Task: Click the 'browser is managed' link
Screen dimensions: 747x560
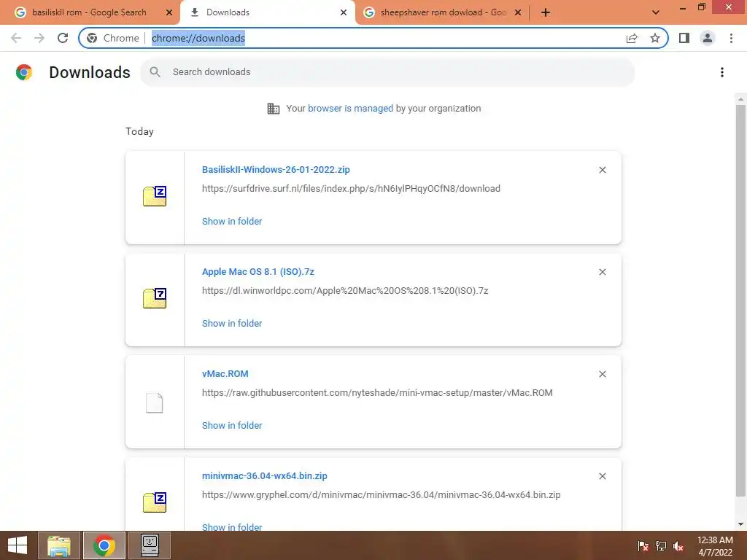Action: coord(351,109)
